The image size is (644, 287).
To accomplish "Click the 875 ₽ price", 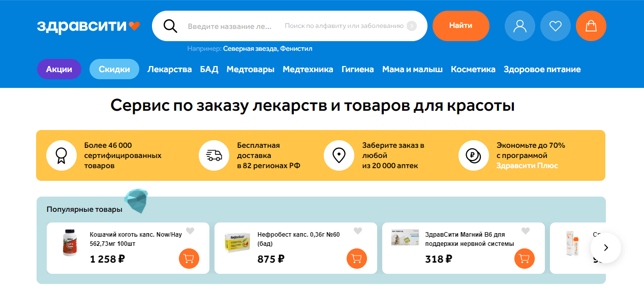I will click(271, 260).
